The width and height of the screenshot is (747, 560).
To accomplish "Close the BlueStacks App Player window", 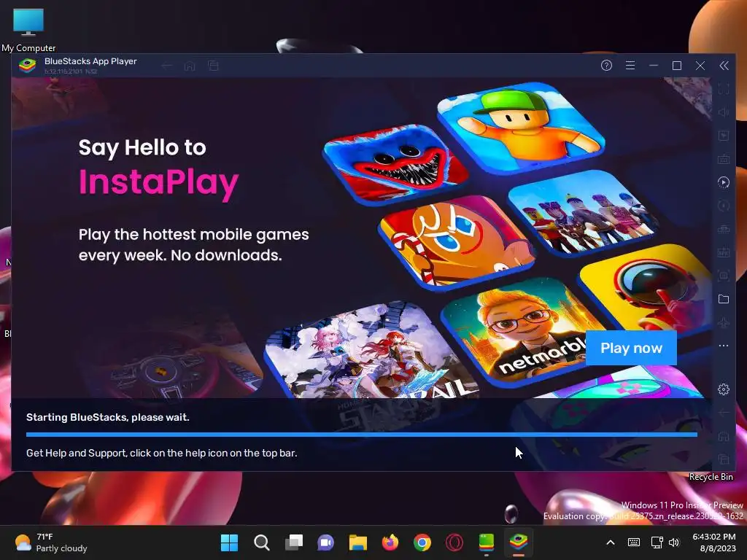I will (x=700, y=66).
